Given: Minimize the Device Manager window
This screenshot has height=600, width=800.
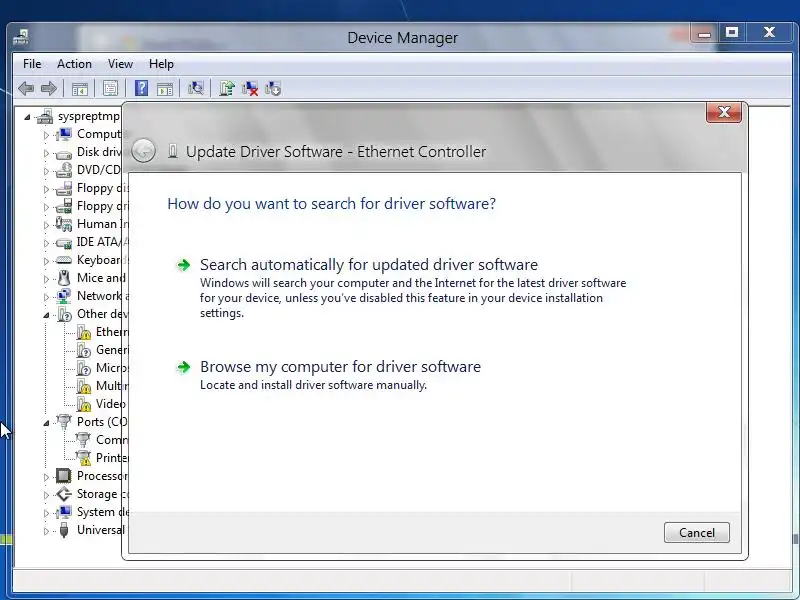Looking at the screenshot, I should click(705, 34).
